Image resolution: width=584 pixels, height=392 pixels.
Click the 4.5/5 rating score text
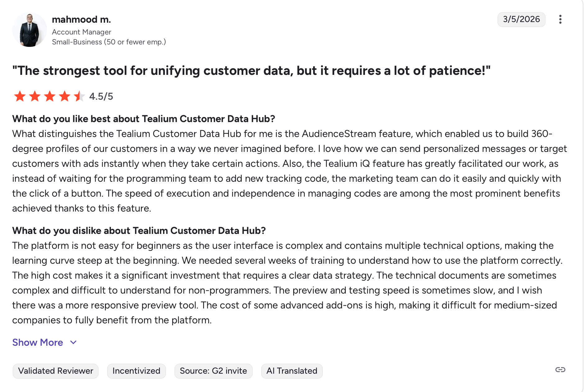click(x=101, y=97)
